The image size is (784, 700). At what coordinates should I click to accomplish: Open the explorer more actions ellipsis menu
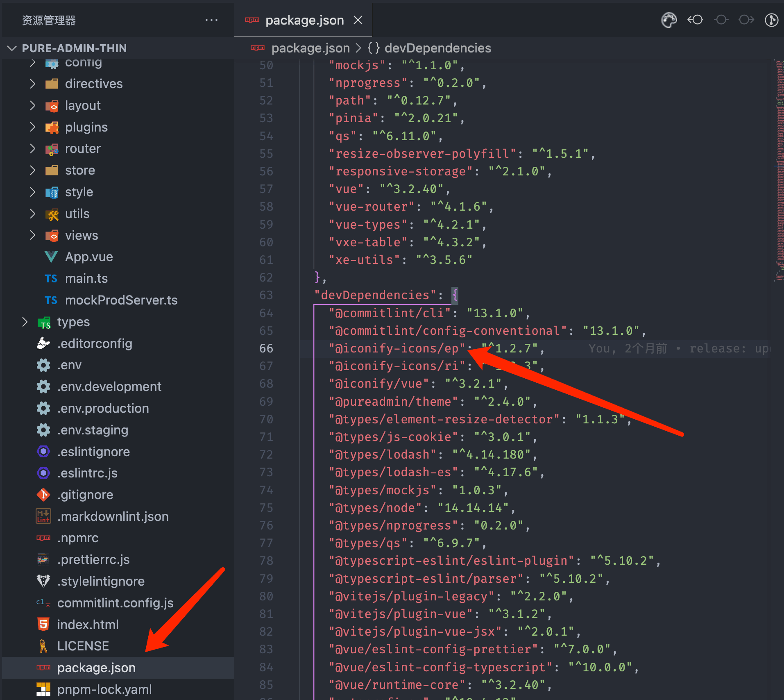click(211, 20)
